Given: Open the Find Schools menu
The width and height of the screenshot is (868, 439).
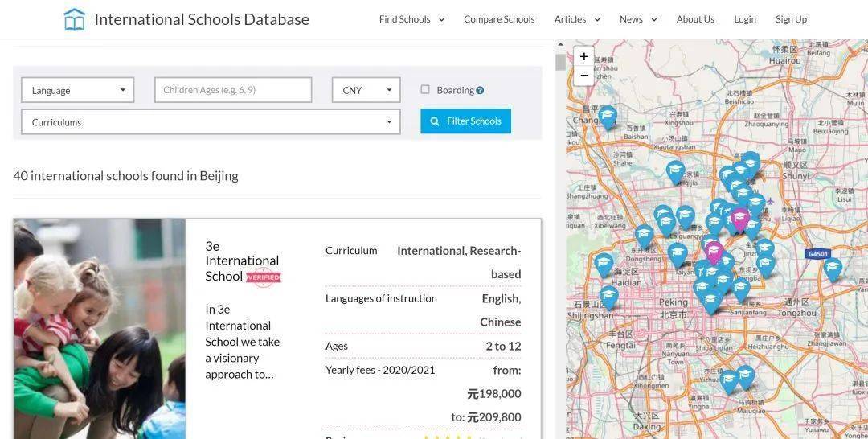Looking at the screenshot, I should (x=411, y=19).
